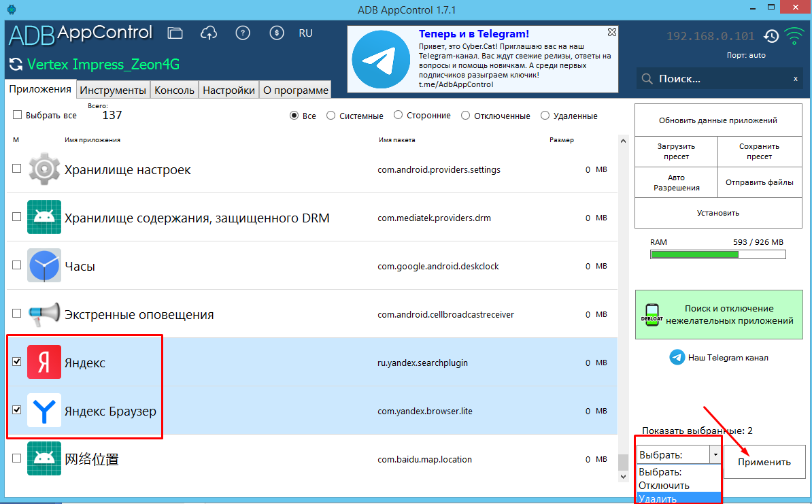The height and width of the screenshot is (504, 812).
Task: Open Наш Telegram канал link
Action: click(728, 357)
